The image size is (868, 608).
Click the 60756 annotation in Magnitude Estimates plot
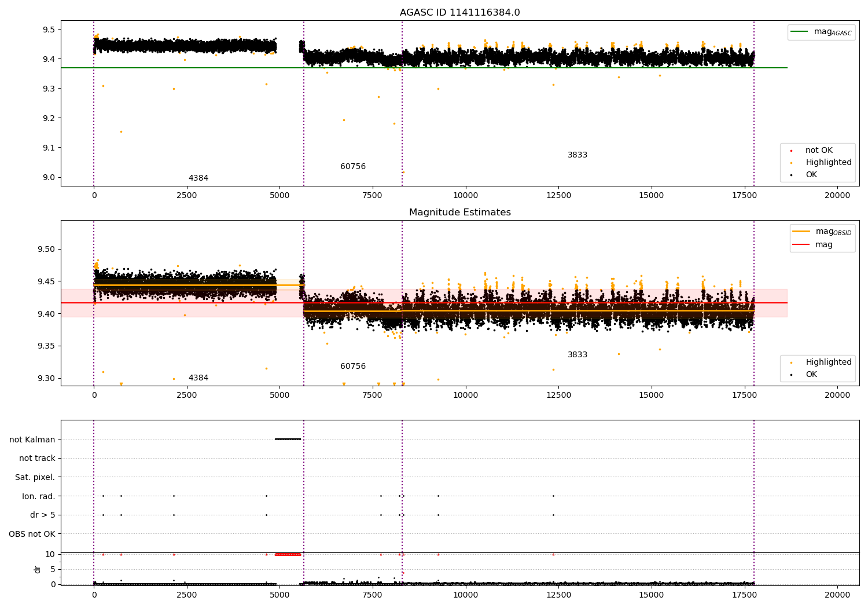tap(353, 367)
